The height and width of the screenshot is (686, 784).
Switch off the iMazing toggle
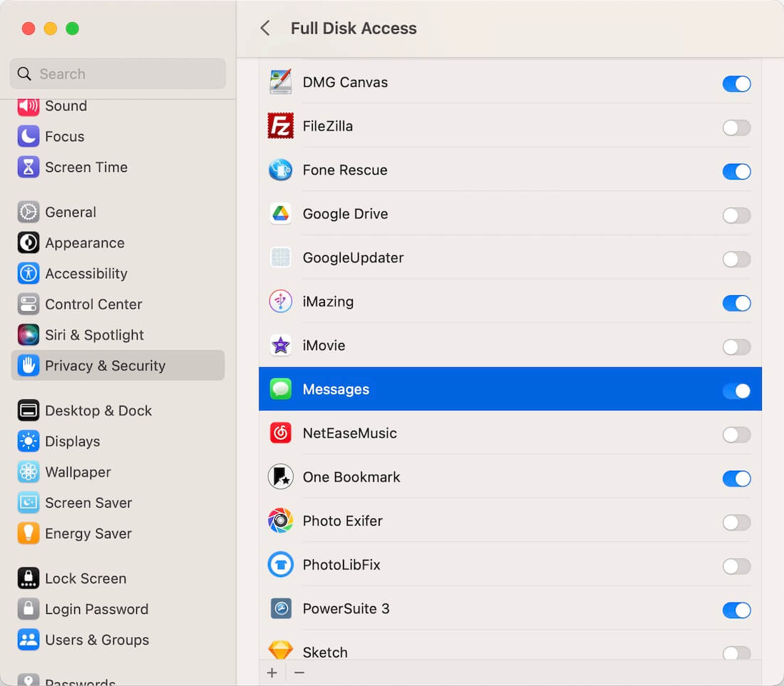pyautogui.click(x=736, y=303)
